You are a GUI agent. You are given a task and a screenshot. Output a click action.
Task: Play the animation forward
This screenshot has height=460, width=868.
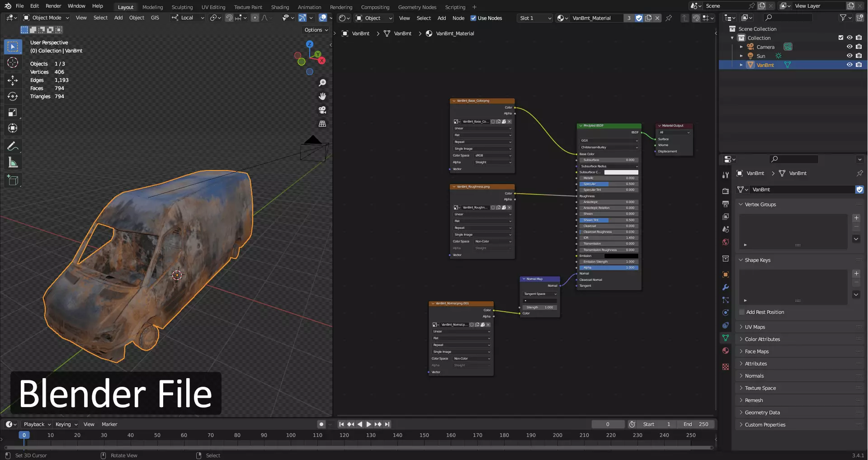(x=368, y=424)
